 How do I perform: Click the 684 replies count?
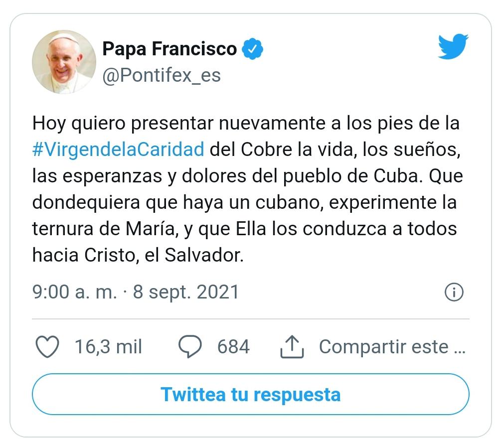[233, 347]
